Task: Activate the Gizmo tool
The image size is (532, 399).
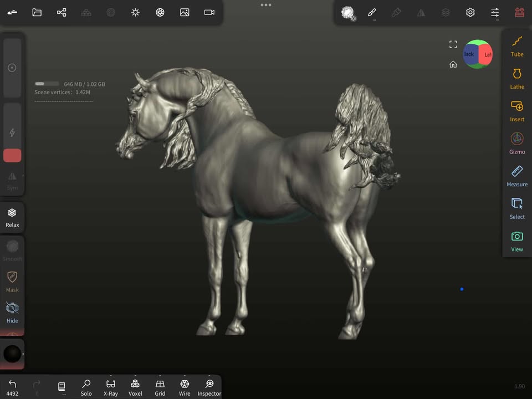Action: pos(516,143)
